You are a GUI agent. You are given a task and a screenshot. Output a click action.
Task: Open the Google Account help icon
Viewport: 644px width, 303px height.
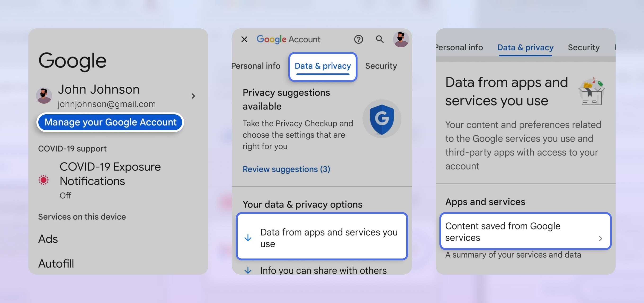coord(358,39)
